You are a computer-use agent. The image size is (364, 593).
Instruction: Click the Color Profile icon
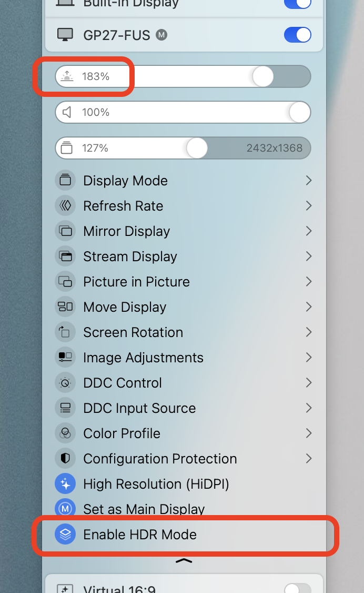point(65,433)
